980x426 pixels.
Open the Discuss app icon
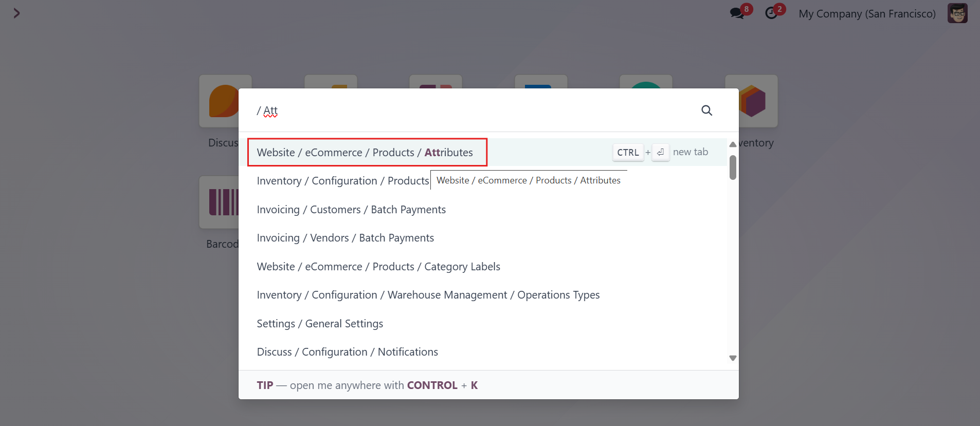coord(220,101)
